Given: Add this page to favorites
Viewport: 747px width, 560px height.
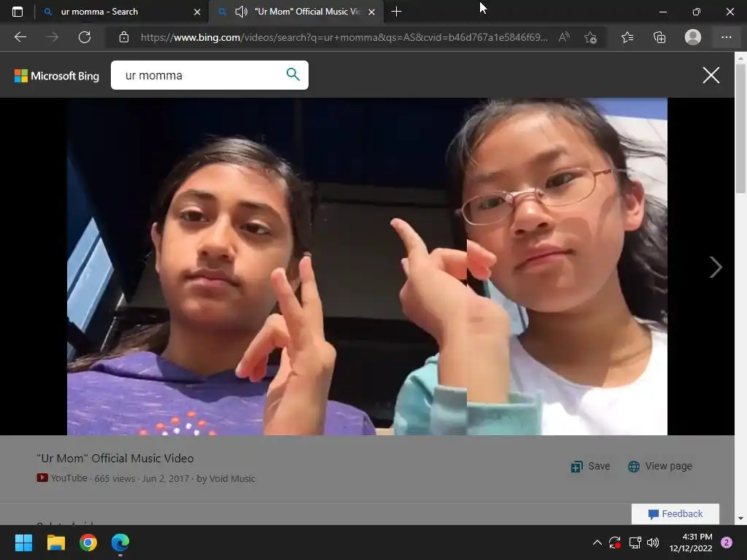Looking at the screenshot, I should [591, 37].
